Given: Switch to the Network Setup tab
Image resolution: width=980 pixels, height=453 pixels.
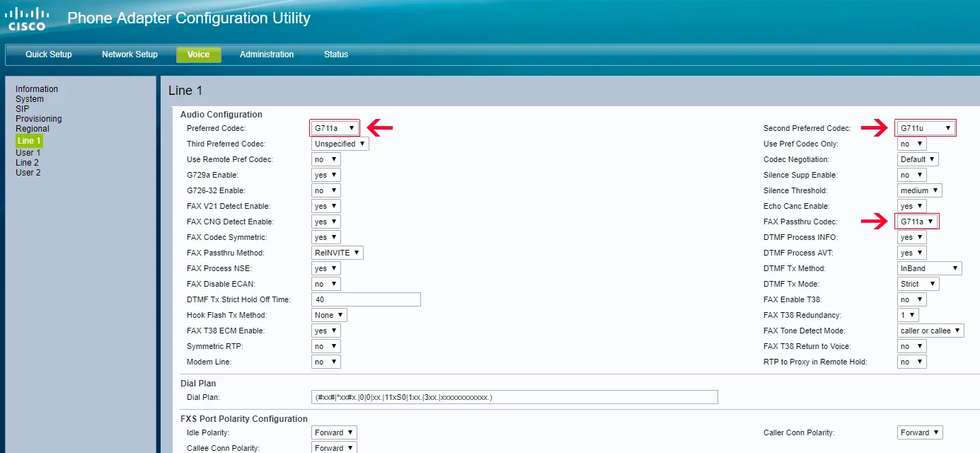Looking at the screenshot, I should pyautogui.click(x=129, y=55).
